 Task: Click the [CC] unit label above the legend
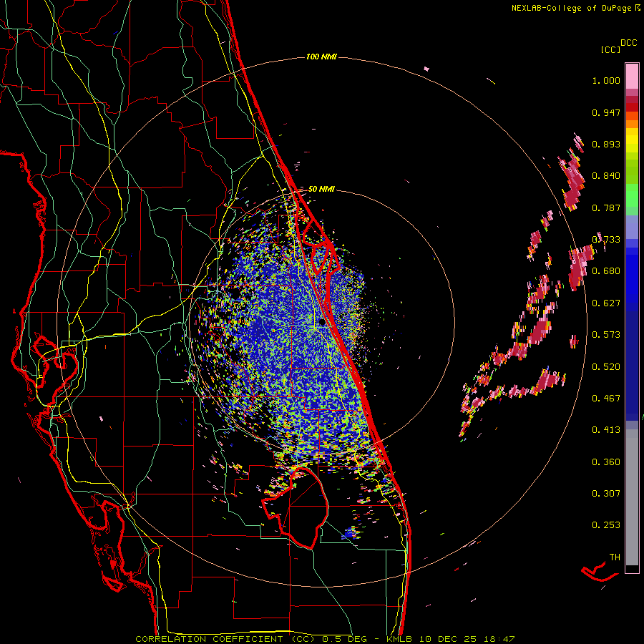pyautogui.click(x=611, y=49)
